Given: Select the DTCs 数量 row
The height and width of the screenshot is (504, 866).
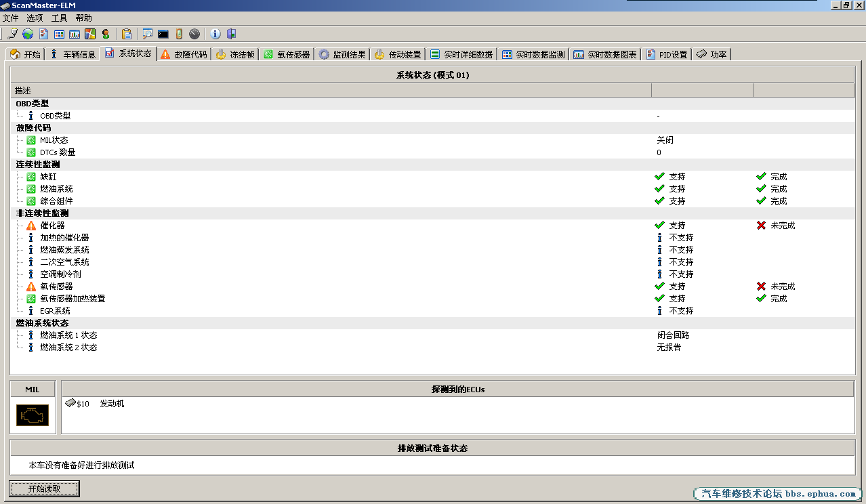Looking at the screenshot, I should [x=433, y=152].
